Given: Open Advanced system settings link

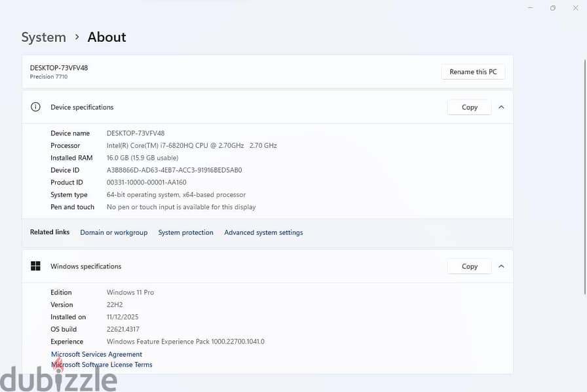Looking at the screenshot, I should (263, 232).
